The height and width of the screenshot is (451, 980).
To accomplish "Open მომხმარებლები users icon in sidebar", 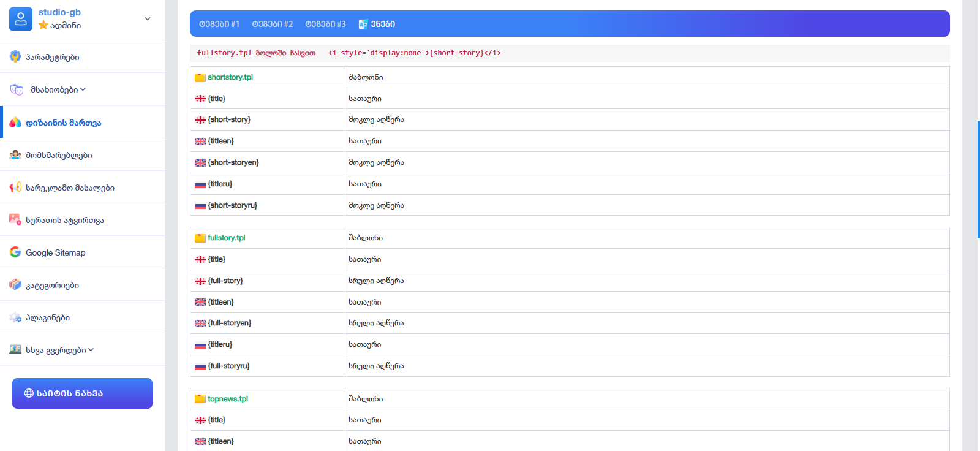I will 15,155.
